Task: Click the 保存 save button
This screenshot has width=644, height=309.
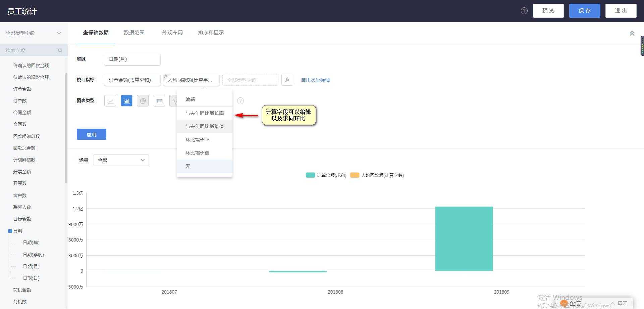Action: pyautogui.click(x=585, y=11)
